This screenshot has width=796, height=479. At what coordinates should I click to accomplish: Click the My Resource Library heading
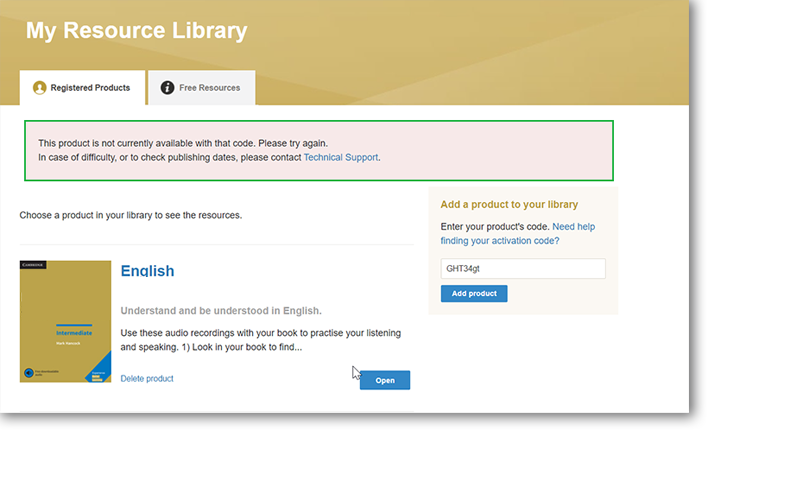136,31
